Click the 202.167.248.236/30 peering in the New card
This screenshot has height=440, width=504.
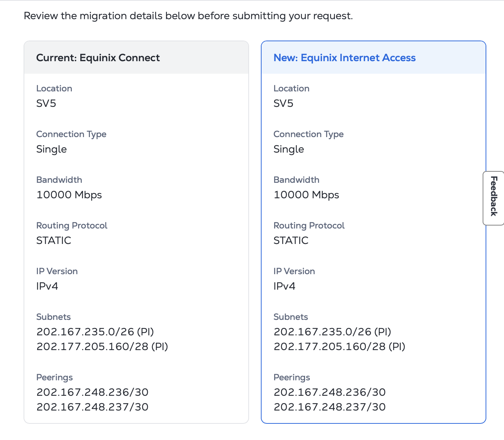coord(330,392)
